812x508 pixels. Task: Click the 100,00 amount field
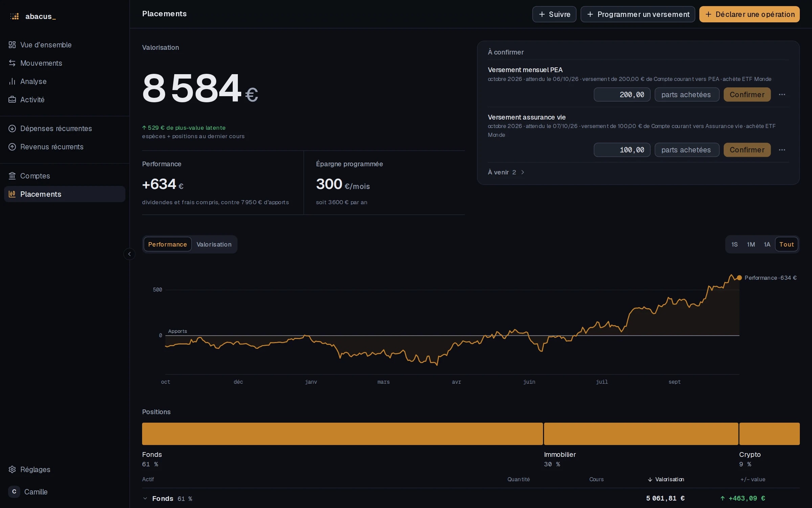[622, 150]
